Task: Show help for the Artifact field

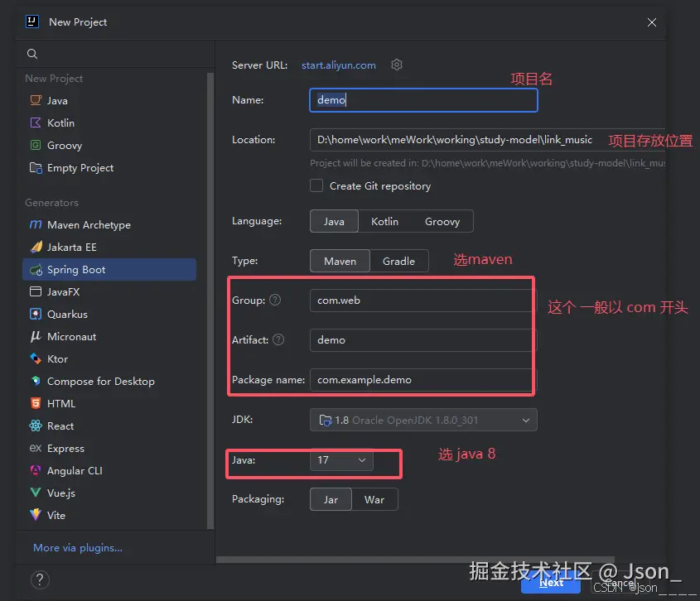Action: 278,339
